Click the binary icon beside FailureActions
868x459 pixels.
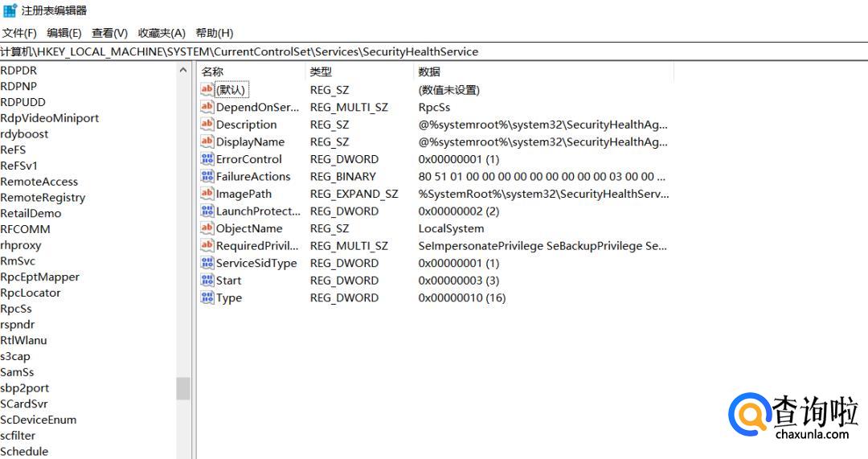[x=207, y=176]
